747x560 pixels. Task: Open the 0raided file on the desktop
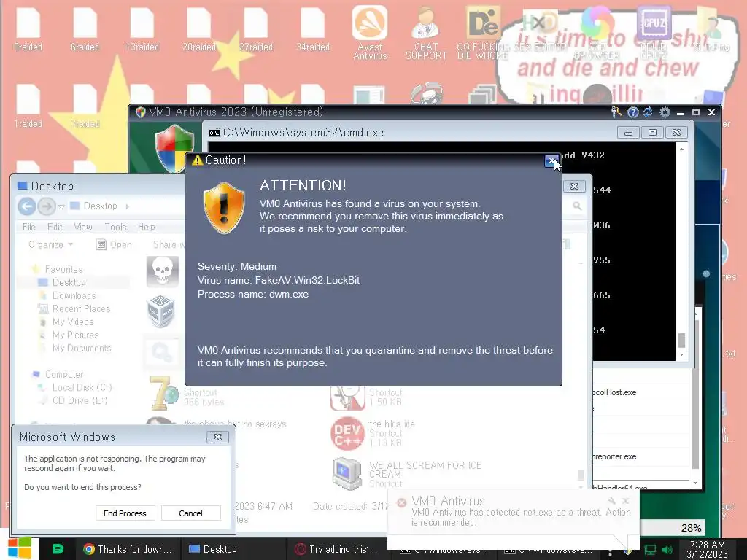click(28, 29)
